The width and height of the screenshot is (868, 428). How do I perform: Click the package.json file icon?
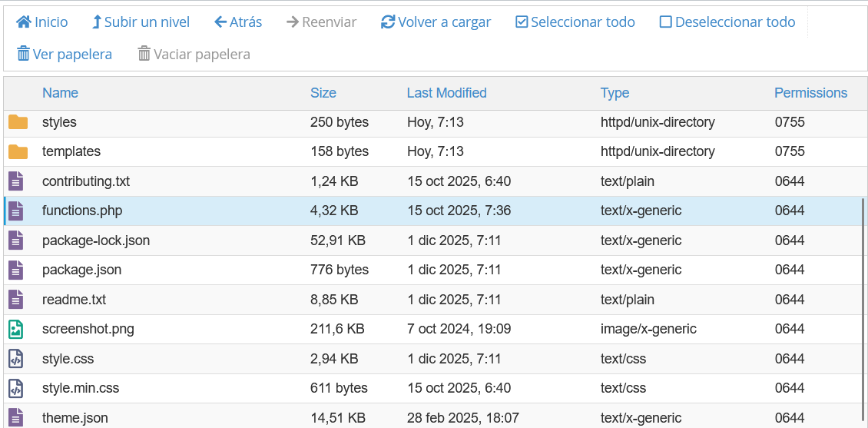pos(16,270)
